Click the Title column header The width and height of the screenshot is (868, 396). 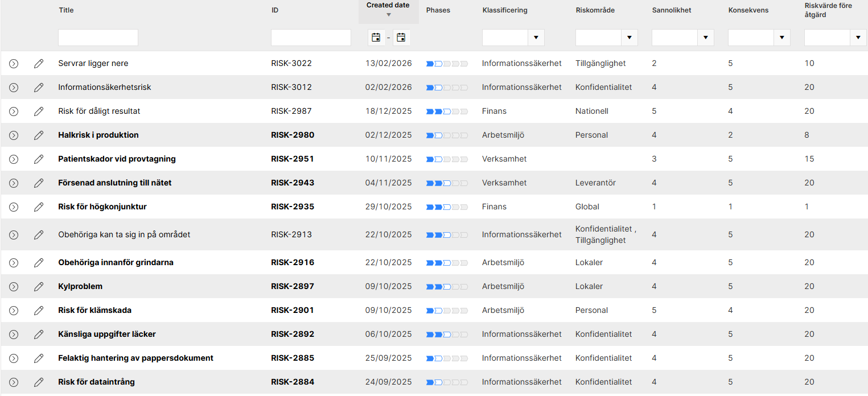click(x=66, y=10)
